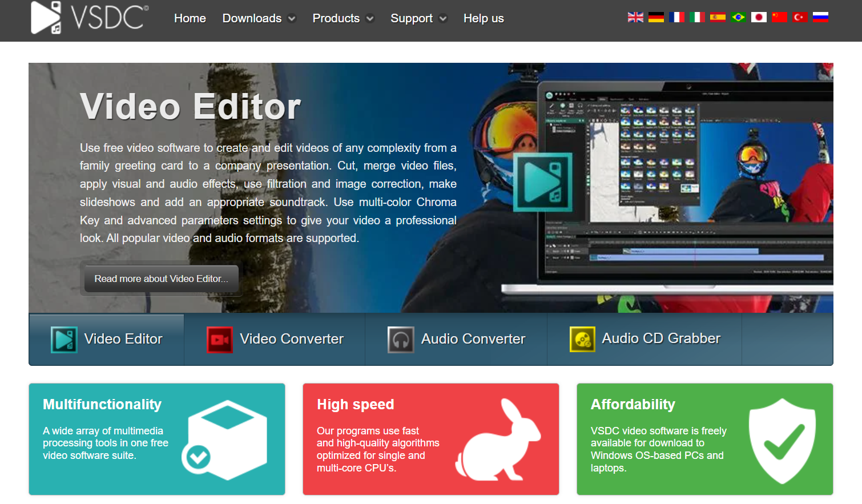This screenshot has width=862, height=504.
Task: Click the Video Editor tab icon
Action: [64, 340]
